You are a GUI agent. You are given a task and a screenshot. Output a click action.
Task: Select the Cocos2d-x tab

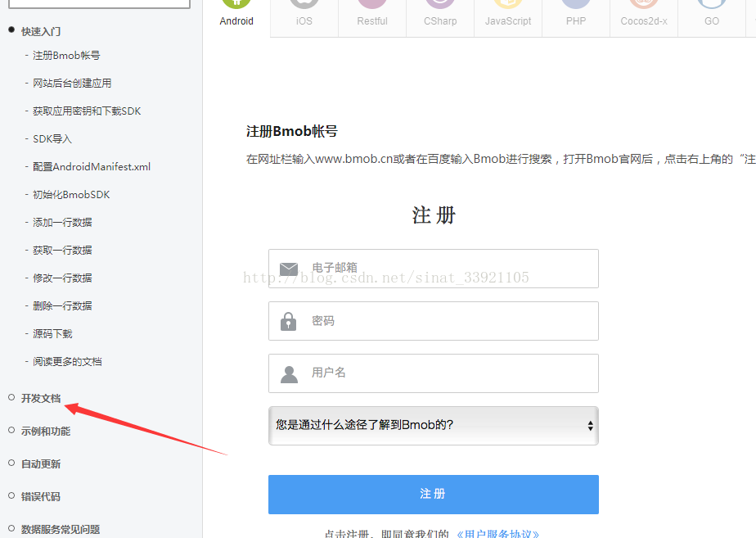(x=644, y=18)
